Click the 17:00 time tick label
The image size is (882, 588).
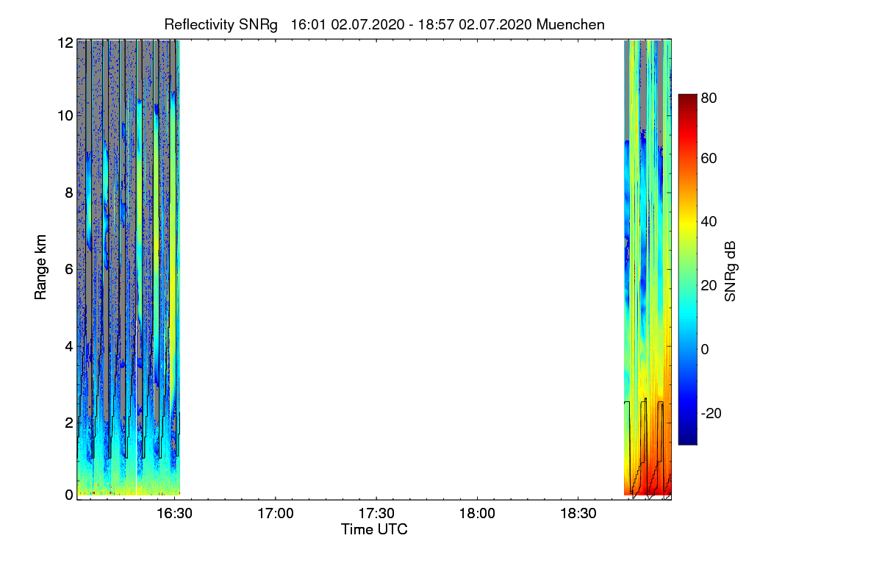[276, 512]
